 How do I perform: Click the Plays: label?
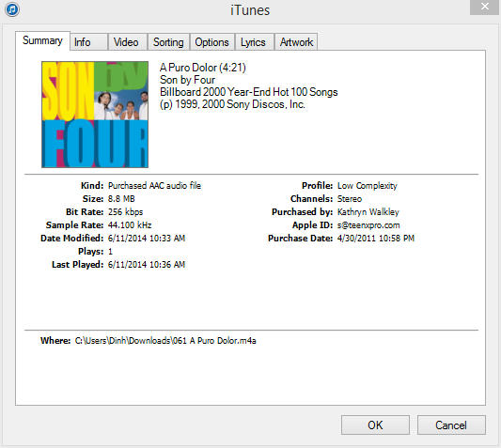coord(91,252)
